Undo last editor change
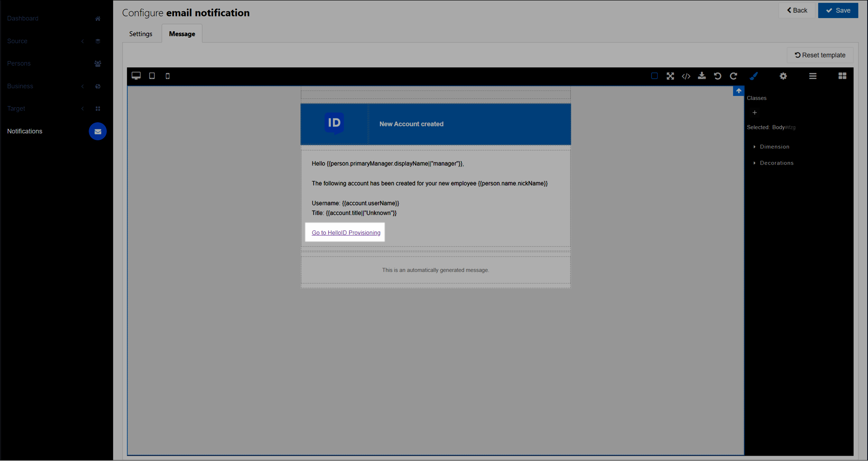This screenshot has width=868, height=461. [x=717, y=76]
